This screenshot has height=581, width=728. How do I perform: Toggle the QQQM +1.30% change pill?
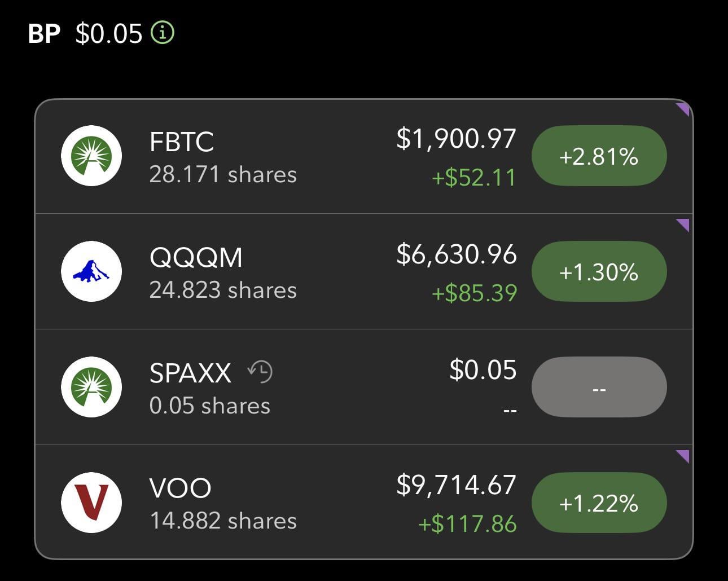[599, 272]
